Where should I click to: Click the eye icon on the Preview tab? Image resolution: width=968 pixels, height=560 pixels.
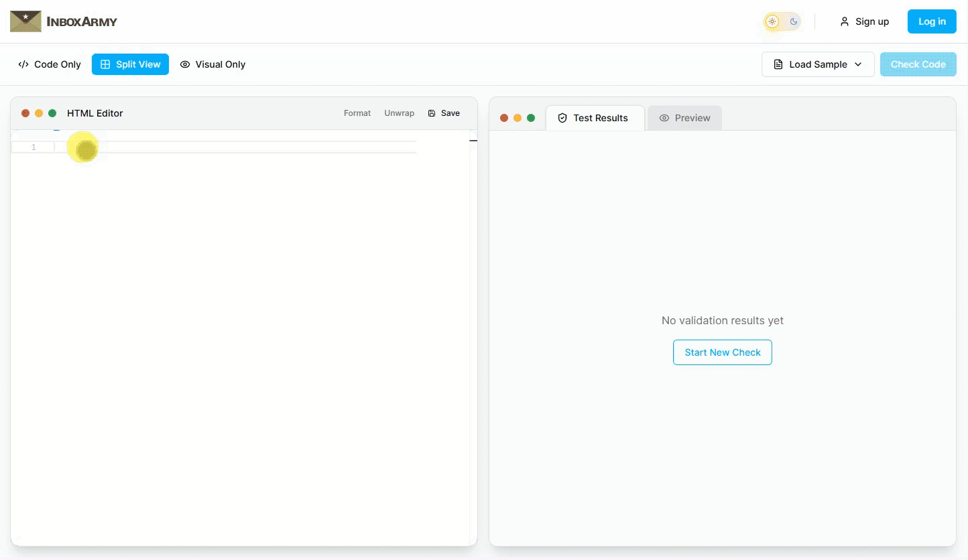tap(664, 117)
